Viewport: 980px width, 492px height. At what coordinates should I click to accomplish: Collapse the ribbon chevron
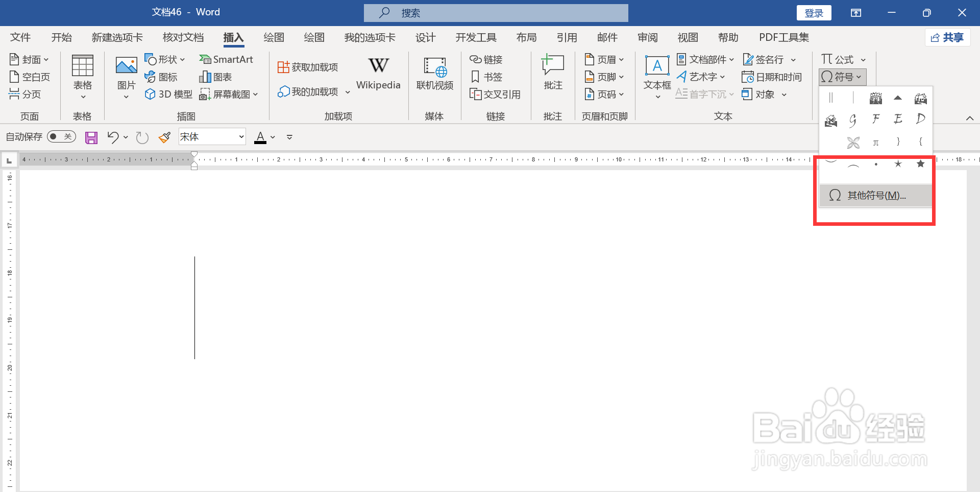pos(969,118)
